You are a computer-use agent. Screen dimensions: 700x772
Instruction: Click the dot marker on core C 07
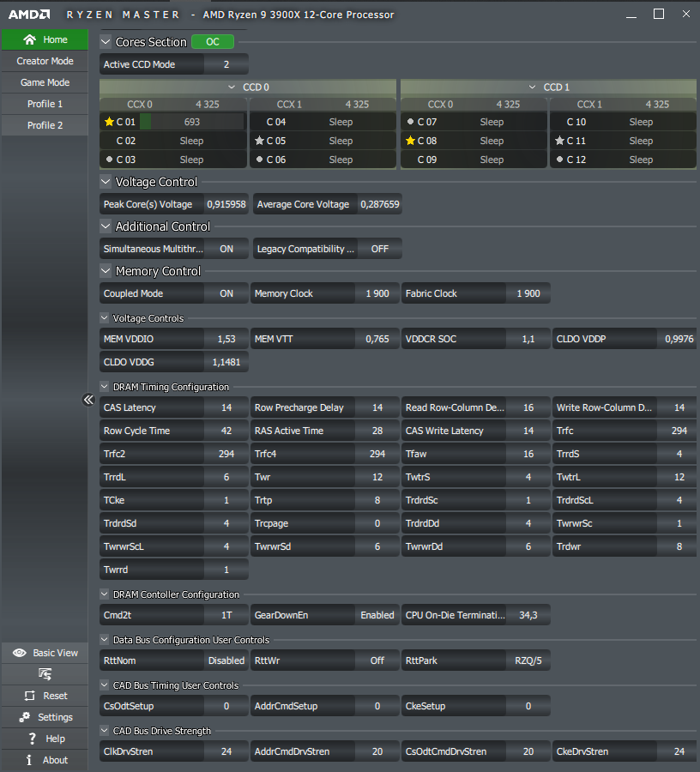[x=411, y=121]
